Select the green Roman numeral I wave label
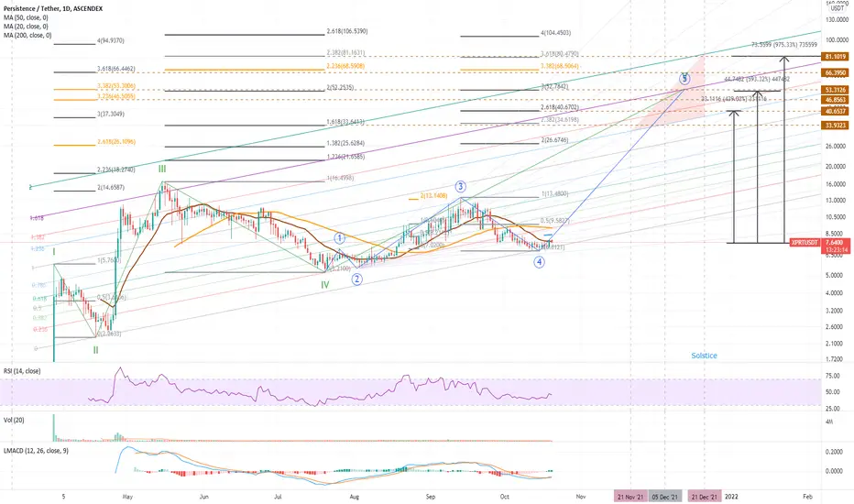Screen dimensions: 854x504 point(54,252)
